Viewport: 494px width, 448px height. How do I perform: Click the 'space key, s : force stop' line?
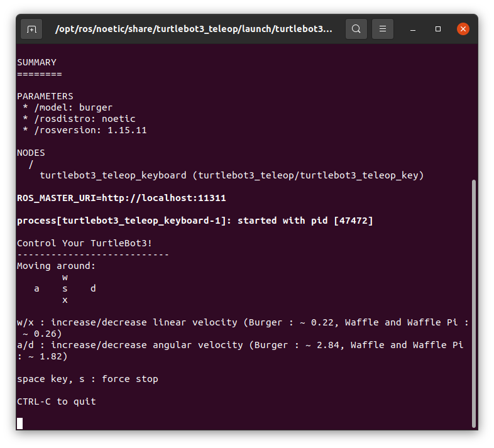pyautogui.click(x=87, y=379)
